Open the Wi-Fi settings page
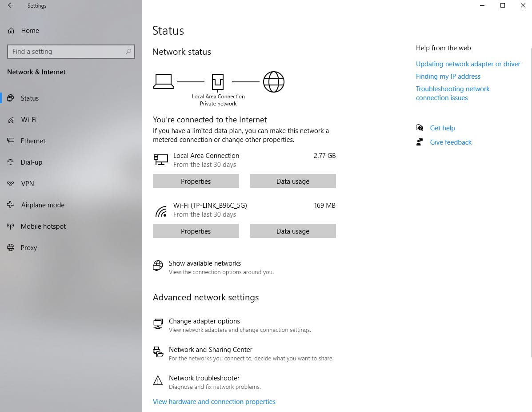Viewport: 532px width, 412px height. tap(28, 120)
